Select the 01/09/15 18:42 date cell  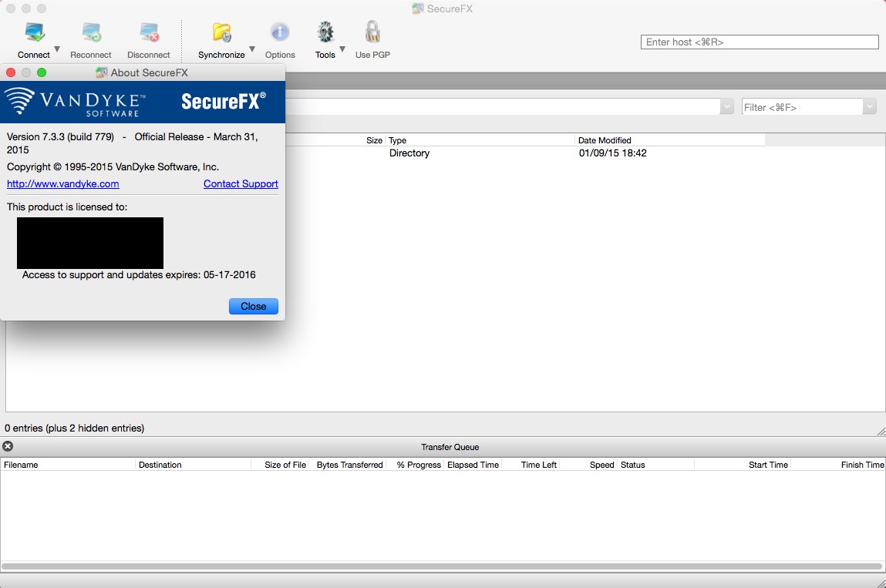pos(612,153)
